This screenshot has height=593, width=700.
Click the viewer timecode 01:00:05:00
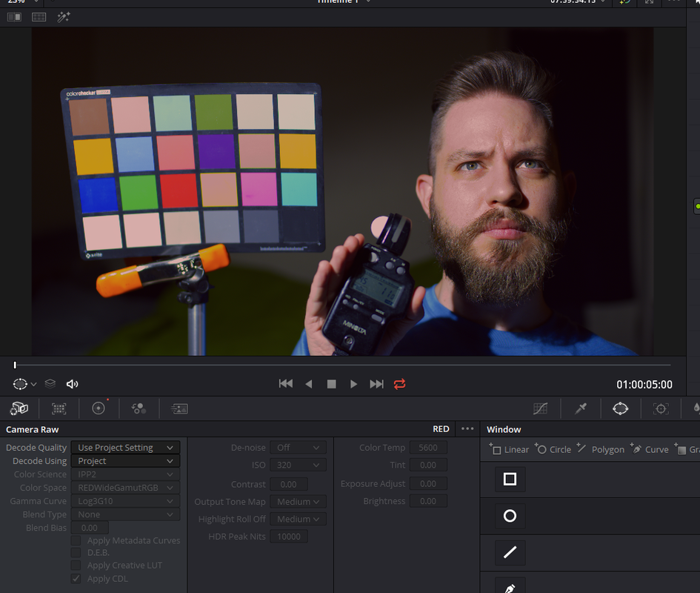click(x=644, y=384)
